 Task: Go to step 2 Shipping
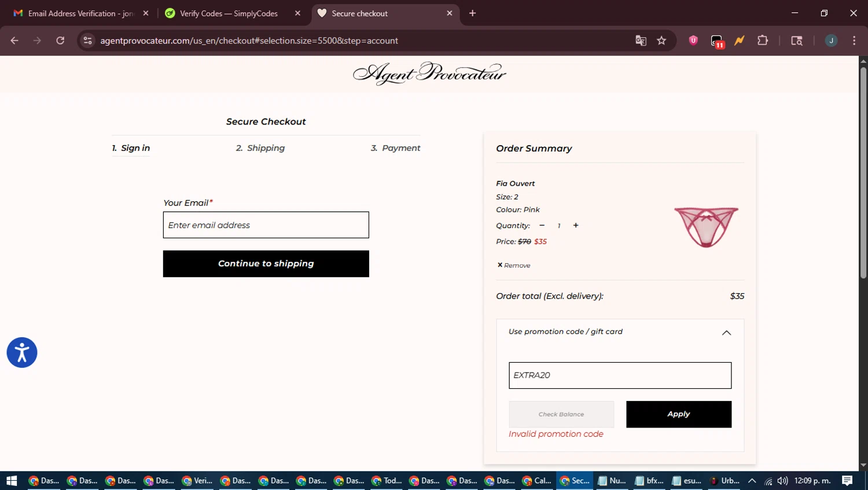(x=260, y=148)
